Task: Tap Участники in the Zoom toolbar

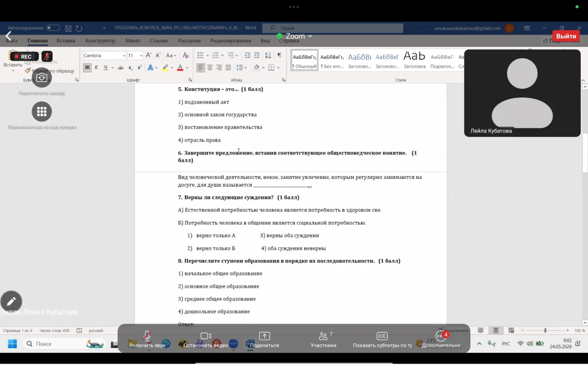Action: (x=323, y=340)
